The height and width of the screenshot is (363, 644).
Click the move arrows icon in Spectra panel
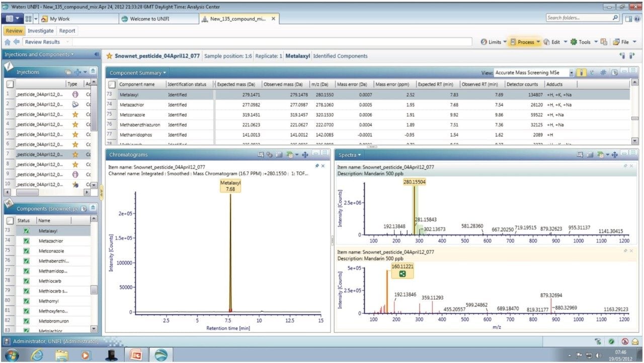click(614, 155)
